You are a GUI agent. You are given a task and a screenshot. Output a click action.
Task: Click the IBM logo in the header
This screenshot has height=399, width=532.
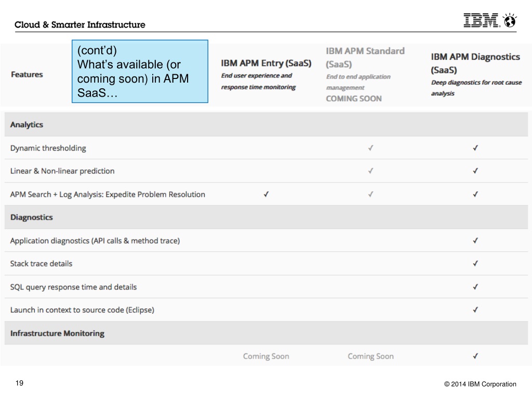coord(482,20)
